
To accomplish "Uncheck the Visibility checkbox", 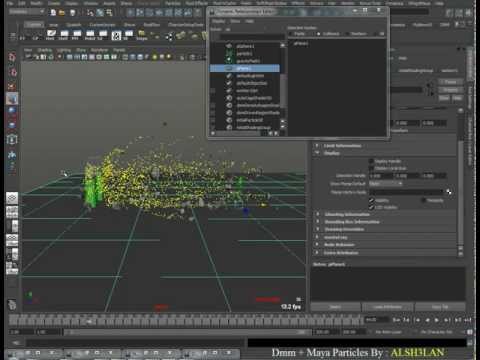I will coord(371,200).
